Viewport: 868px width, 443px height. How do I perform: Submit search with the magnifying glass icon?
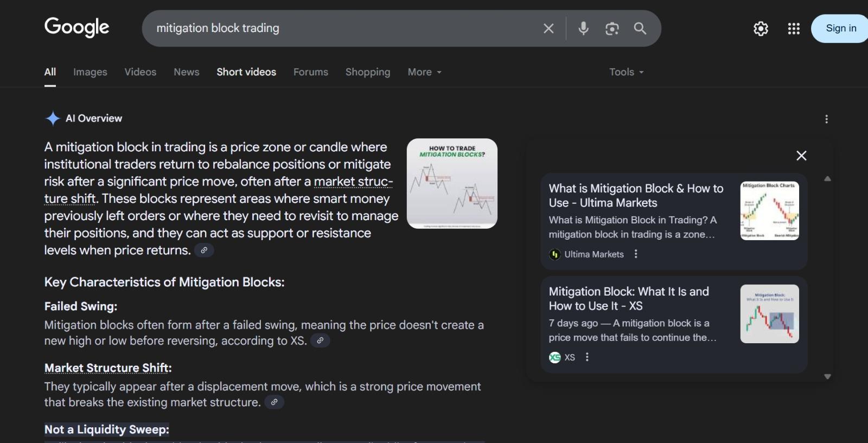pos(640,28)
